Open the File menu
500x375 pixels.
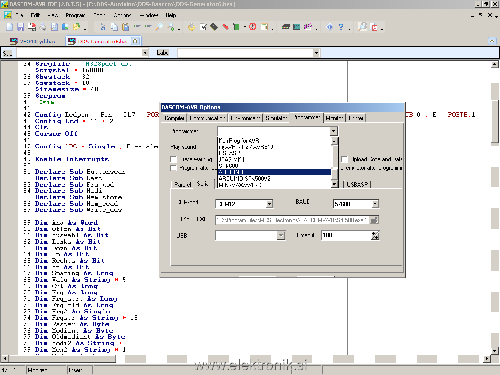[x=19, y=15]
